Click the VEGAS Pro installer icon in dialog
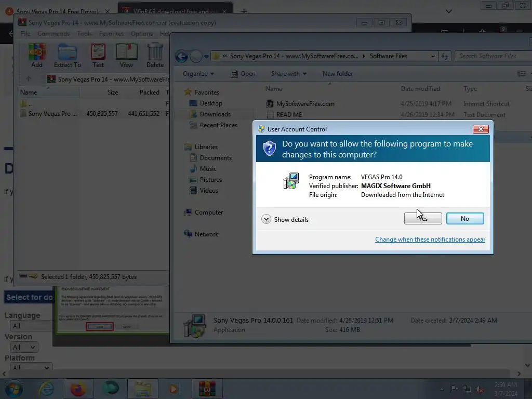Viewport: 532px width, 399px height. [x=291, y=180]
